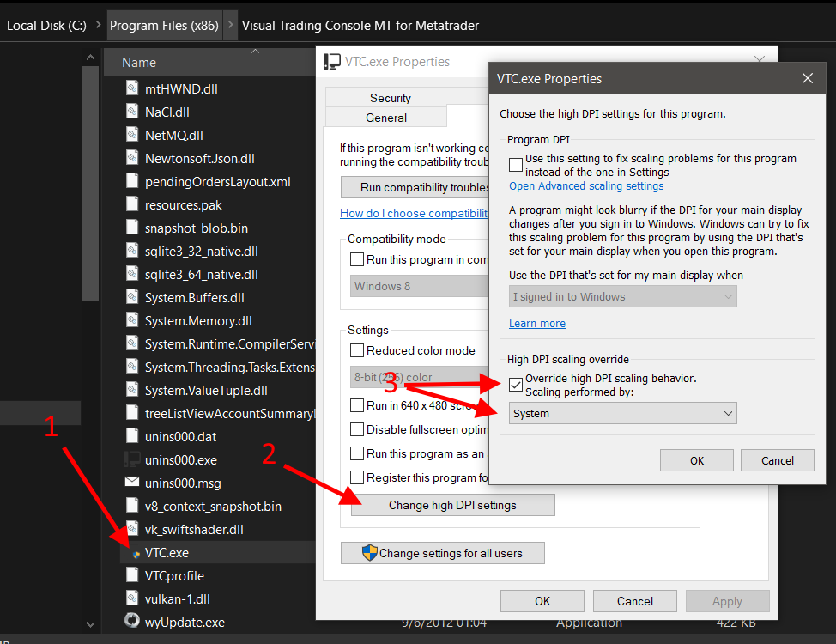This screenshot has width=836, height=644.
Task: Expand chevron after Program Files (x86) breadcrumb
Action: click(230, 25)
